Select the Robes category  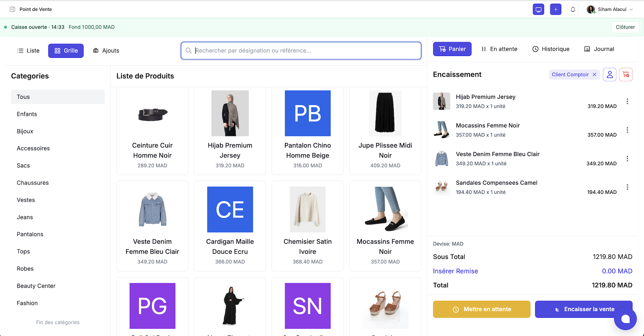click(x=58, y=269)
